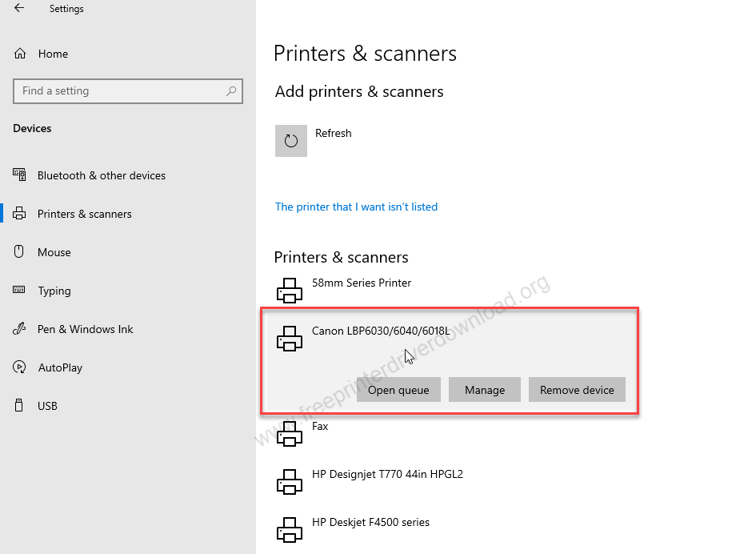
Task: Click the Mouse icon in sidebar
Action: [x=19, y=251]
